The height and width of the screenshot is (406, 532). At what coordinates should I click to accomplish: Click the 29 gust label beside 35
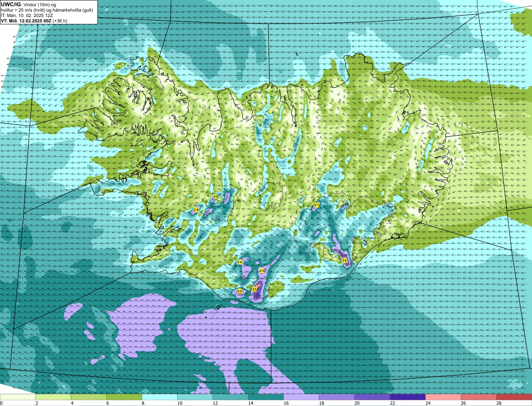239,291
